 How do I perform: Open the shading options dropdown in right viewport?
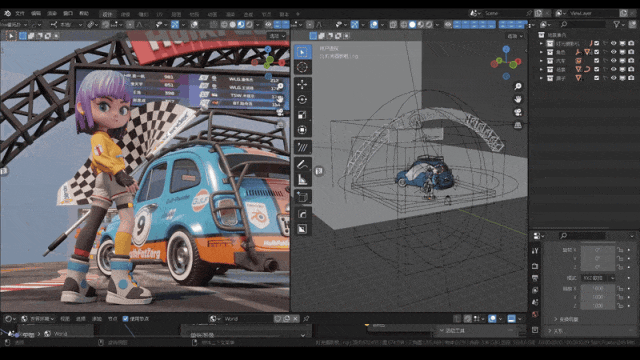437,24
